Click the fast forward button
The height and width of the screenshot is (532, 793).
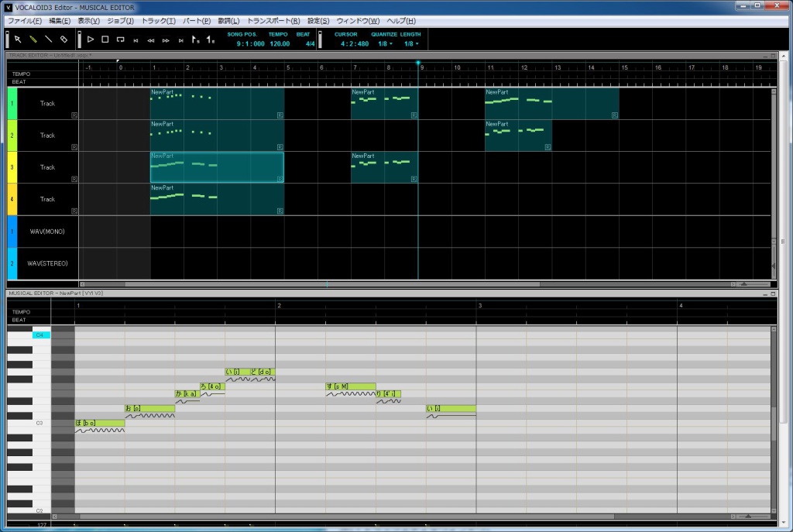(x=166, y=40)
